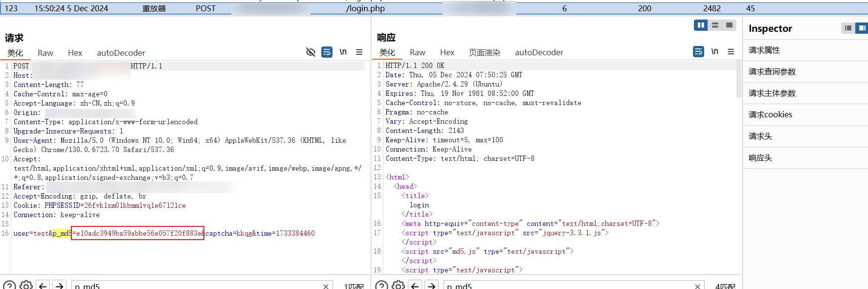This screenshot has height=289, width=868.
Task: Dock Inspector panel to the right
Action: [862, 28]
